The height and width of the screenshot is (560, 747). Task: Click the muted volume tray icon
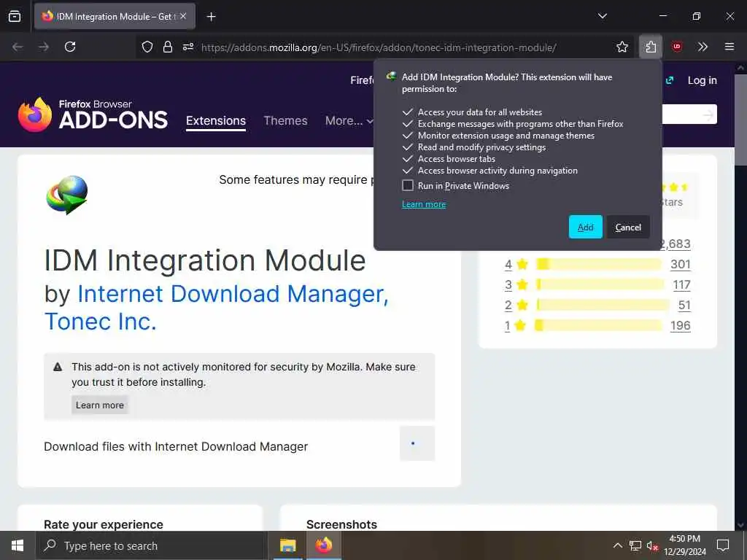[652, 545]
